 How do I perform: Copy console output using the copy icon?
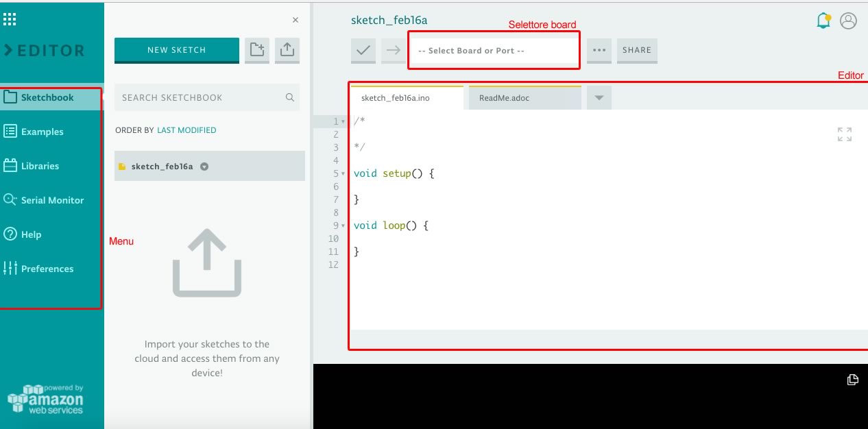(x=852, y=380)
